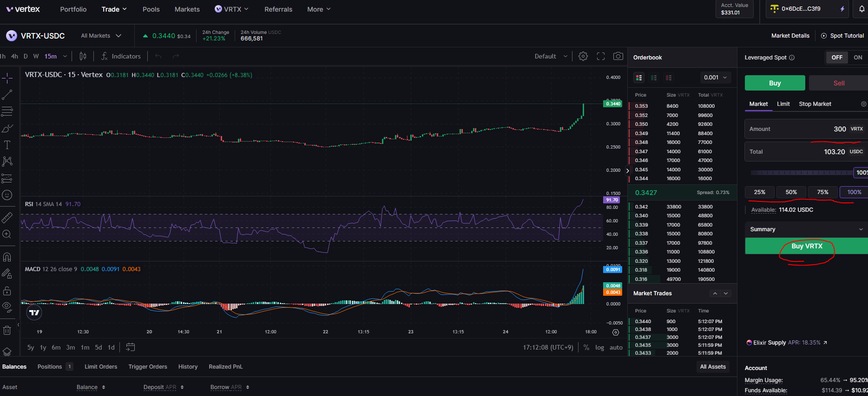Open go to date calendar icon
The width and height of the screenshot is (868, 396).
pyautogui.click(x=131, y=347)
